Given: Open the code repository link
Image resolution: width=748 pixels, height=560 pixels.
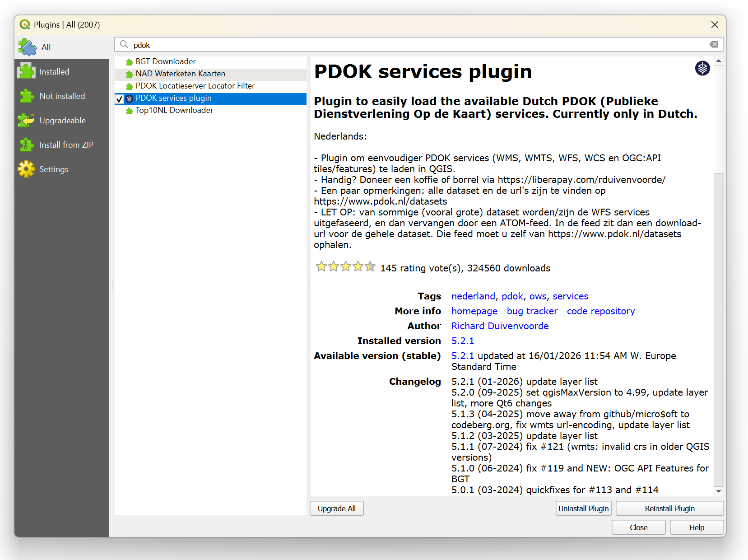Looking at the screenshot, I should tap(600, 311).
